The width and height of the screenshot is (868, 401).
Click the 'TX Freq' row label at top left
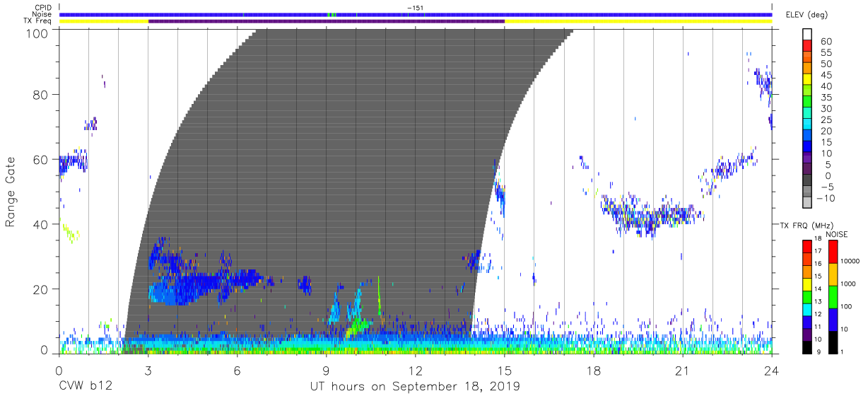pos(37,21)
